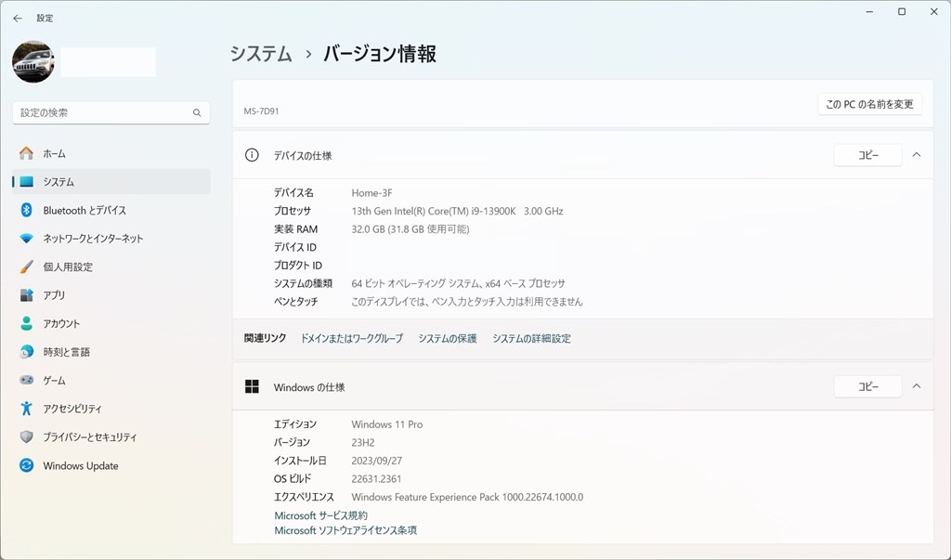Image resolution: width=951 pixels, height=560 pixels.
Task: Collapse the デバイスの仕様 section
Action: point(917,155)
